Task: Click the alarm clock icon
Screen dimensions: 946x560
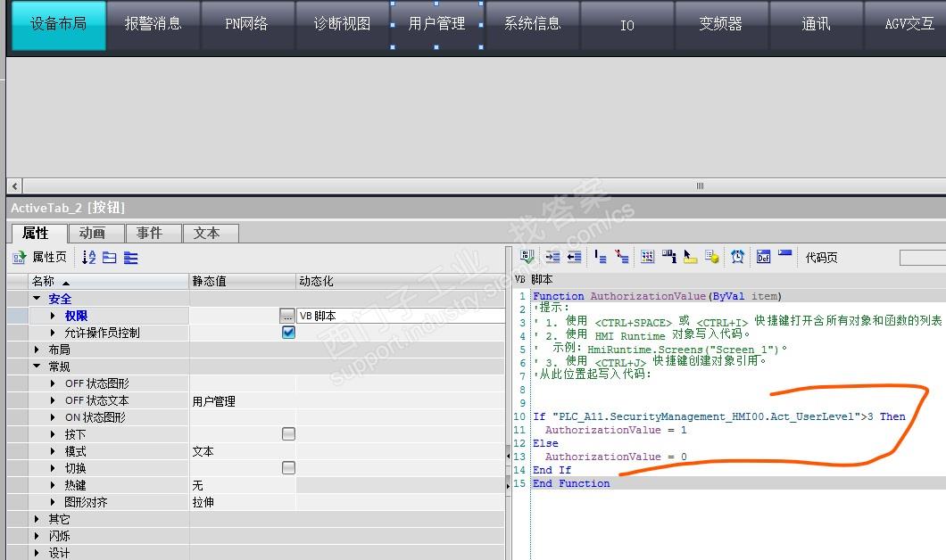Action: click(737, 257)
